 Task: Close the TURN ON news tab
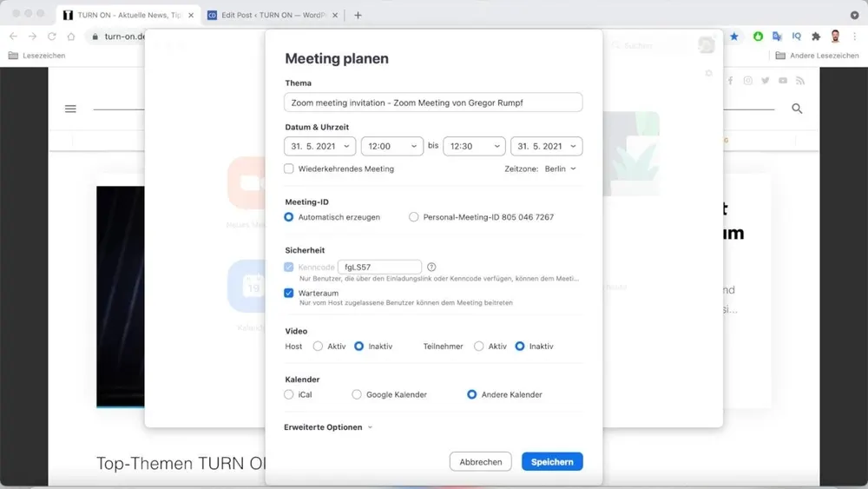pyautogui.click(x=191, y=16)
